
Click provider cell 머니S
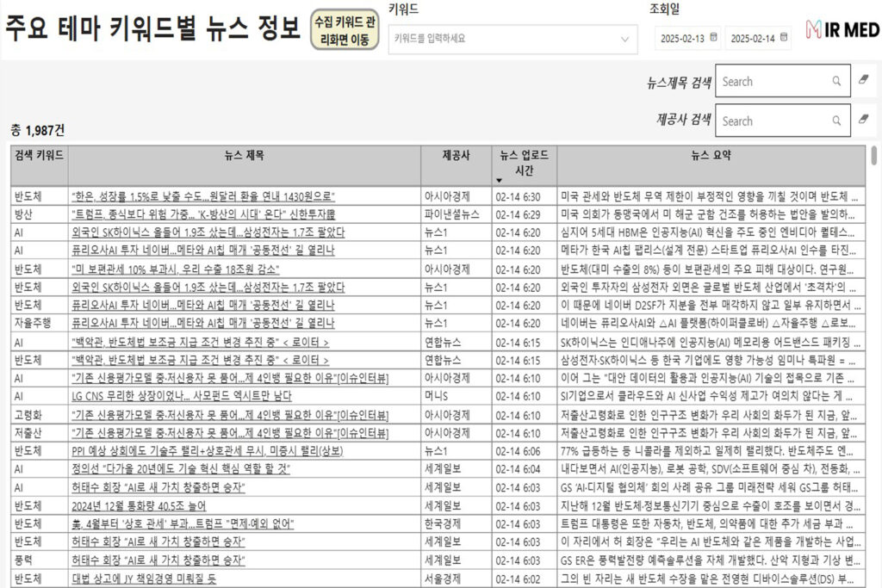(x=457, y=396)
